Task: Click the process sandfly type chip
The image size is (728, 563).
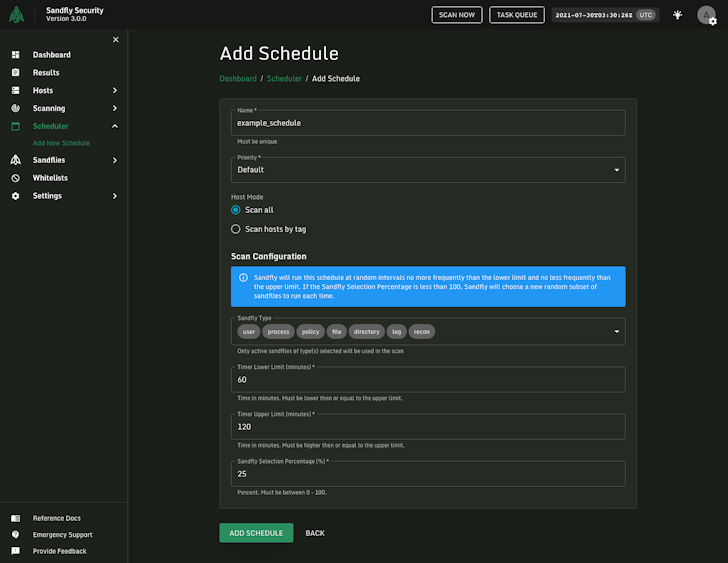Action: 278,331
